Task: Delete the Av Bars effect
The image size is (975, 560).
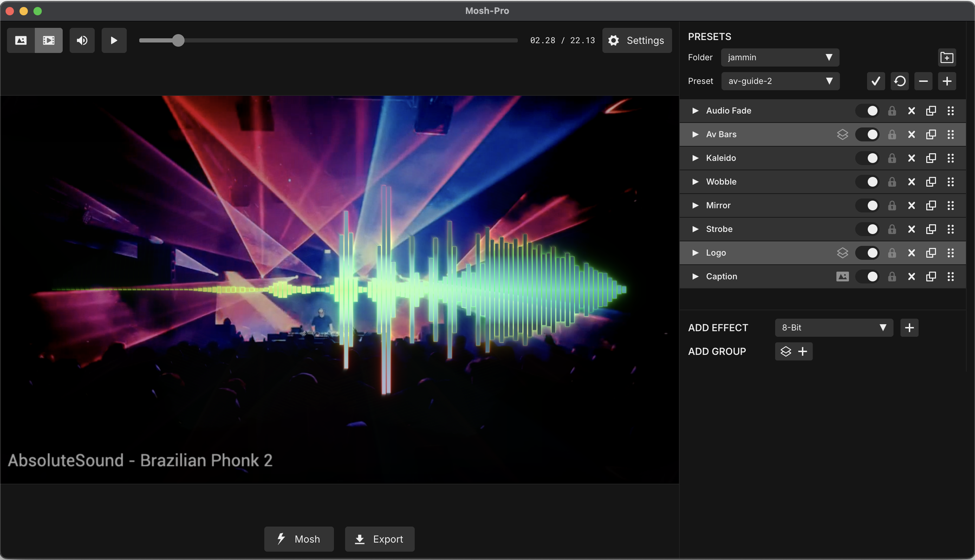Action: tap(912, 134)
